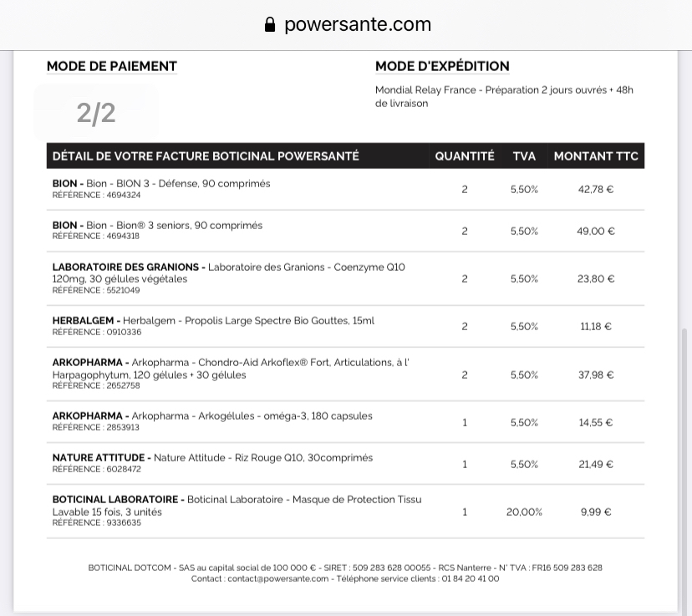Select the Nature Attitude Riz Rouge row
This screenshot has width=692, height=616.
click(x=212, y=462)
